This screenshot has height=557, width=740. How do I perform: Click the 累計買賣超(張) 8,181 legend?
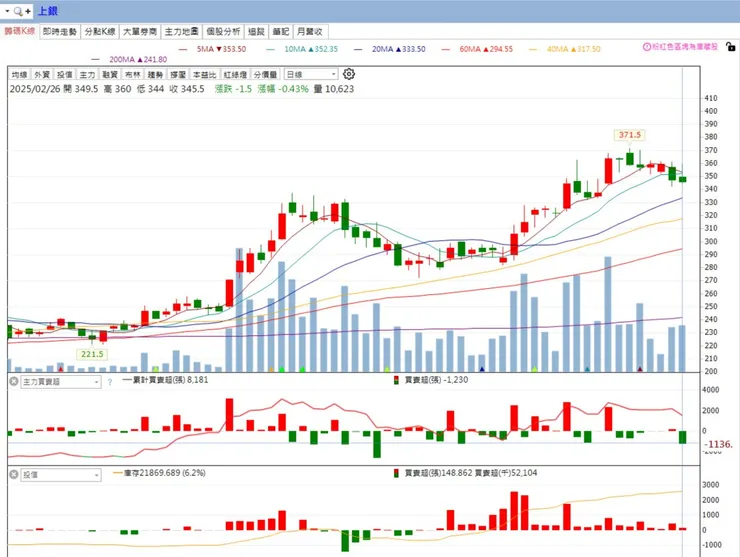tap(165, 380)
